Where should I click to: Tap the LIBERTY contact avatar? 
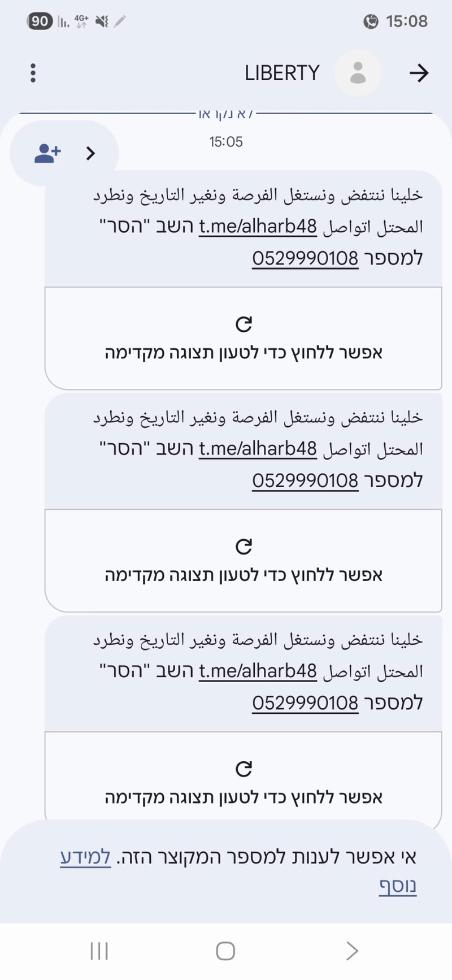(358, 73)
